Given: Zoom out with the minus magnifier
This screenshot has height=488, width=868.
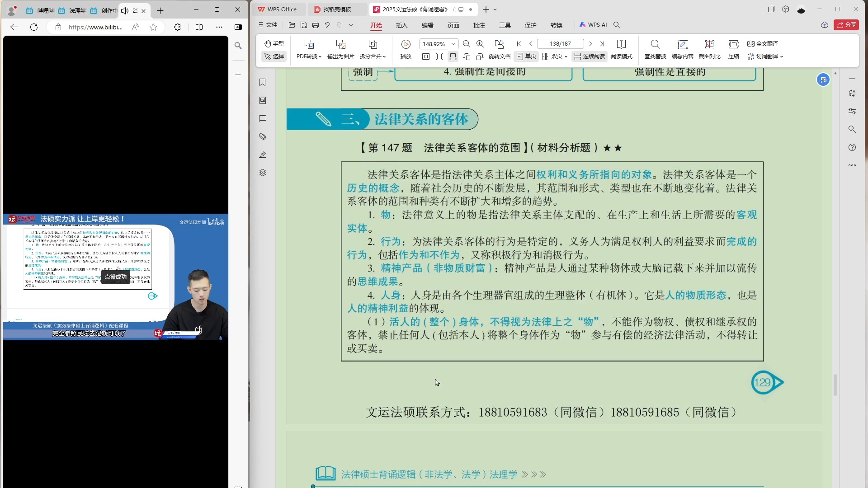Looking at the screenshot, I should point(467,44).
